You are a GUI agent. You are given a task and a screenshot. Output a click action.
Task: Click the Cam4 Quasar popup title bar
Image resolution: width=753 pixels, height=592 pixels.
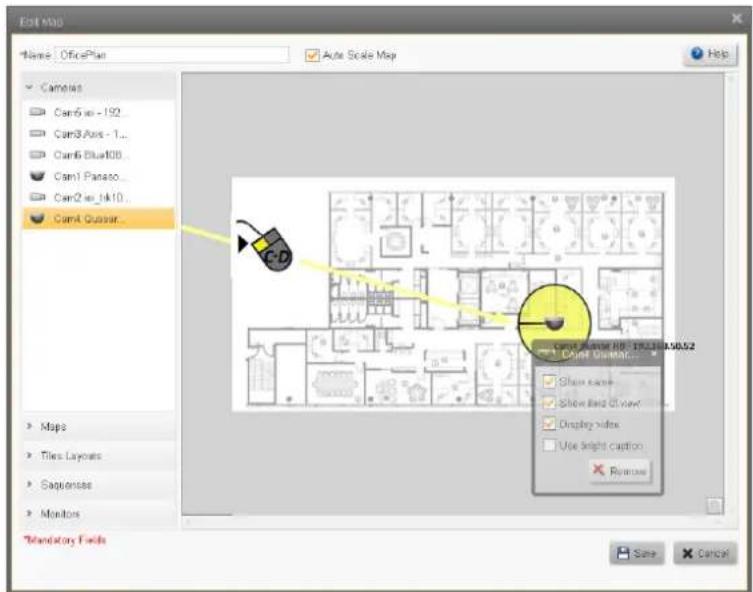(x=597, y=354)
